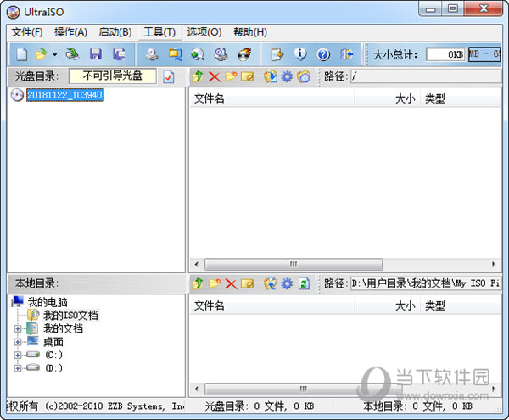This screenshot has height=420, width=509.
Task: Expand the (C:) drive node
Action: 18,355
